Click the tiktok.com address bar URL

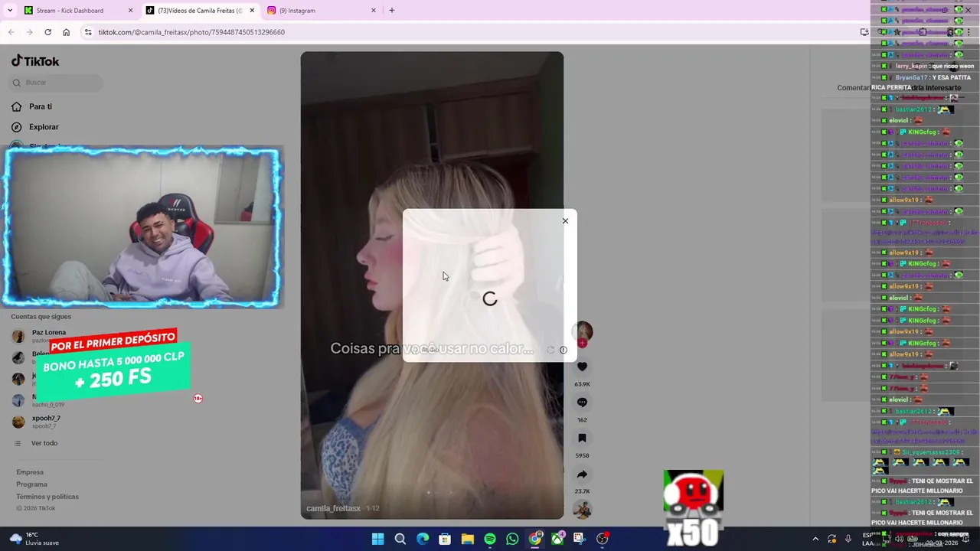[191, 32]
